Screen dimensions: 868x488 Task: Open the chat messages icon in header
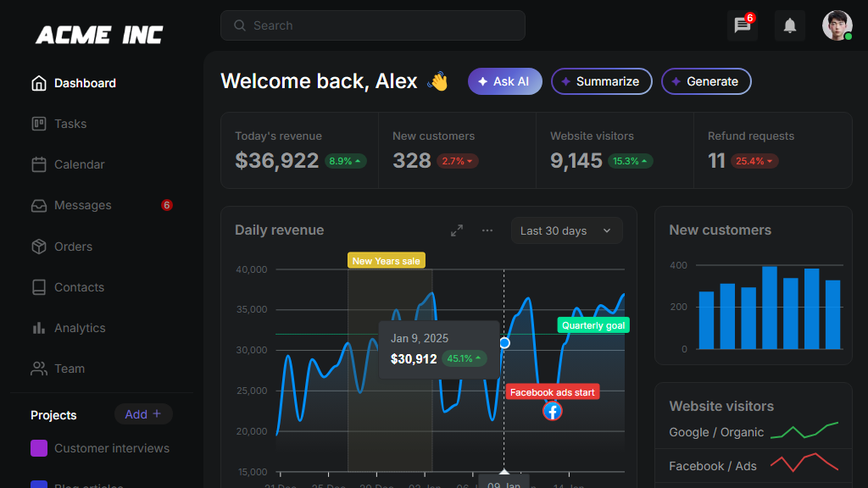743,25
